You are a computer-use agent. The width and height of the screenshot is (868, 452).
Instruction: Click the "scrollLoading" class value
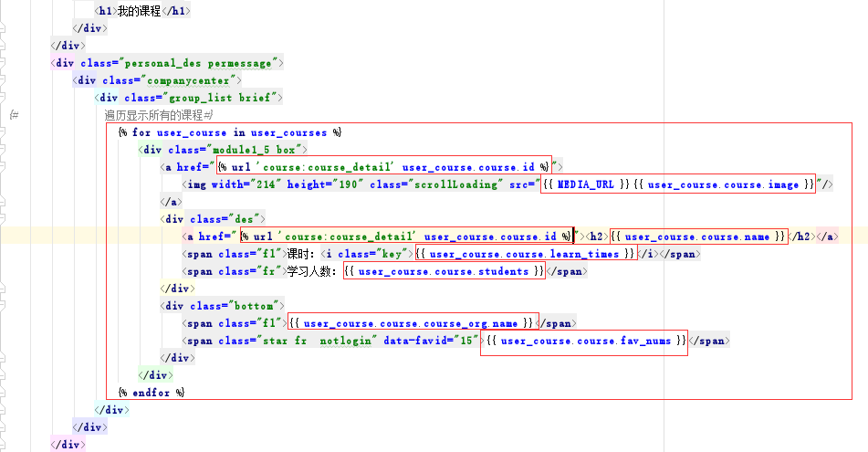click(455, 184)
